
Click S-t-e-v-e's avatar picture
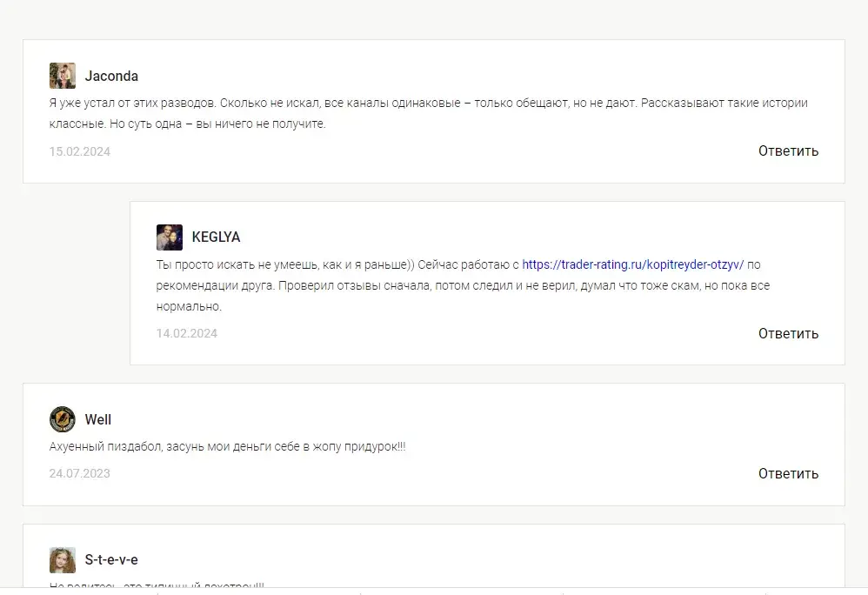63,560
